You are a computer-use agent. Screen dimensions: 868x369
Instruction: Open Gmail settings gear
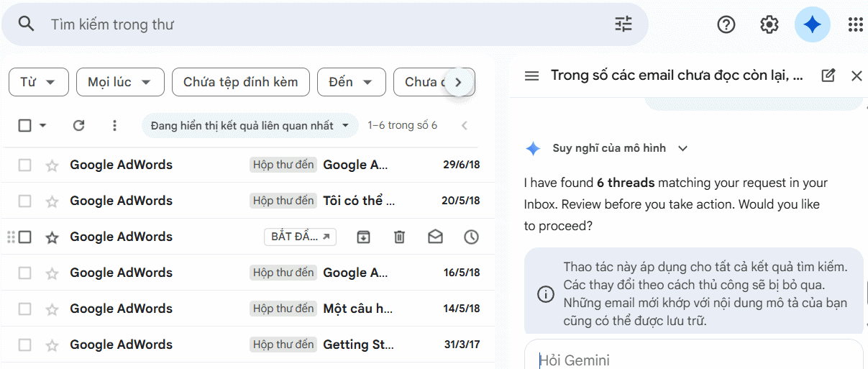pyautogui.click(x=769, y=24)
